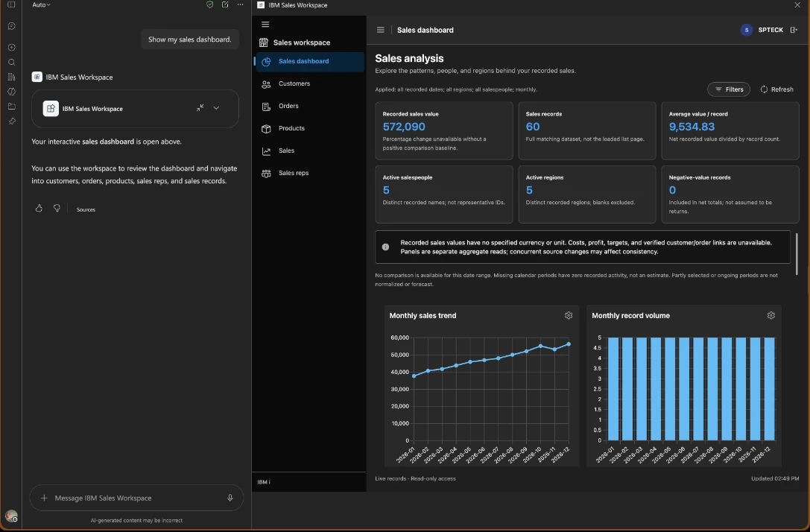Click the microphone icon in message box
This screenshot has height=532, width=810.
coord(230,498)
